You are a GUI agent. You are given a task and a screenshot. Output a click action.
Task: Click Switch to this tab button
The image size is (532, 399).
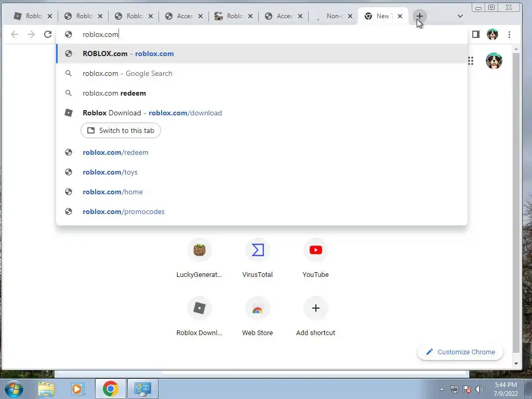(121, 130)
